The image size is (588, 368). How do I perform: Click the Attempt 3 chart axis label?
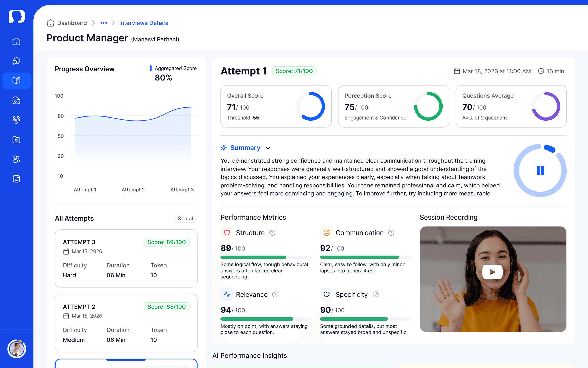[182, 190]
